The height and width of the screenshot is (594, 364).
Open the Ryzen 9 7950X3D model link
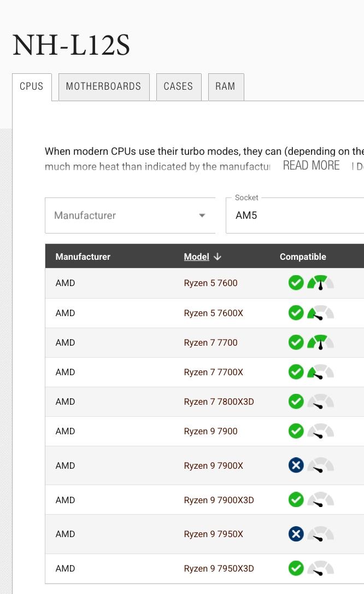(x=219, y=569)
